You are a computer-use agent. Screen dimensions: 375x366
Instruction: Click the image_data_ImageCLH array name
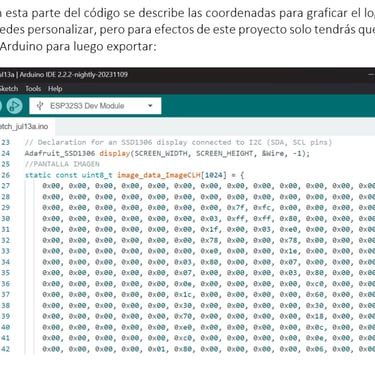159,175
